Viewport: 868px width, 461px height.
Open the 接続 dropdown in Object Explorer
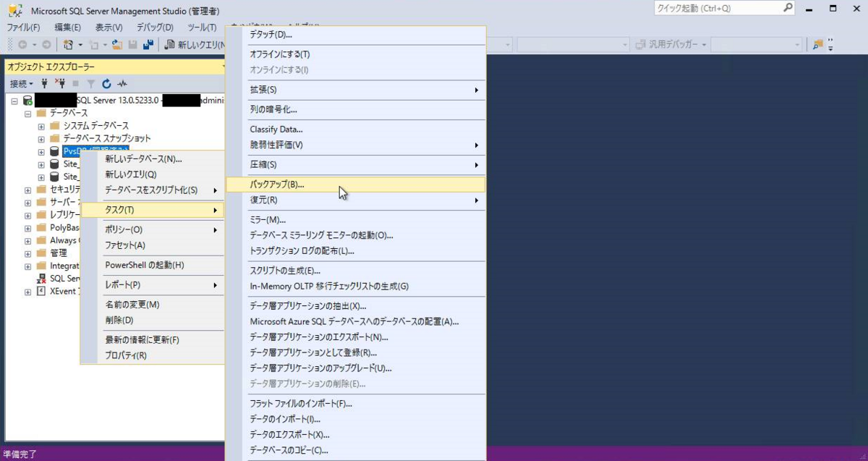[x=21, y=83]
